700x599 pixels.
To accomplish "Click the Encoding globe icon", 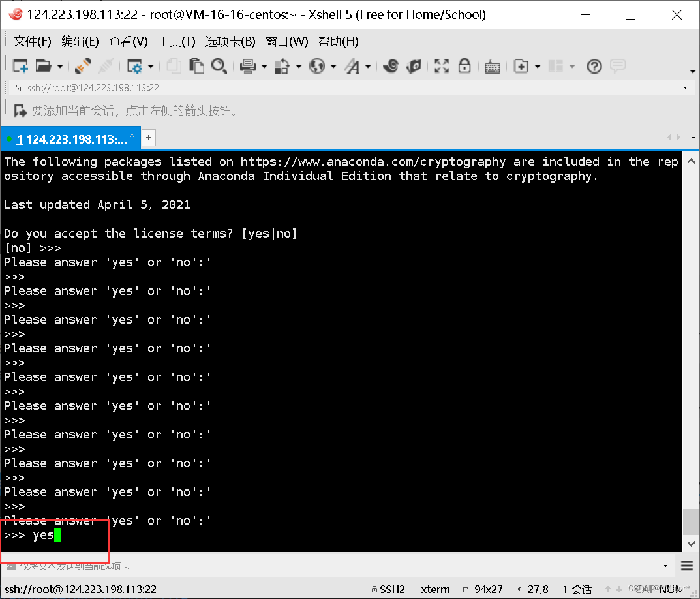I will 317,66.
